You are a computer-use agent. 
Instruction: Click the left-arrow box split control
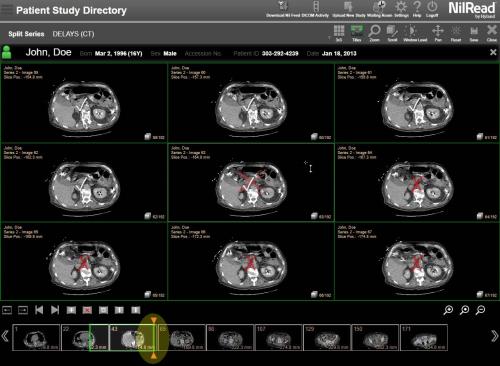(x=7, y=310)
